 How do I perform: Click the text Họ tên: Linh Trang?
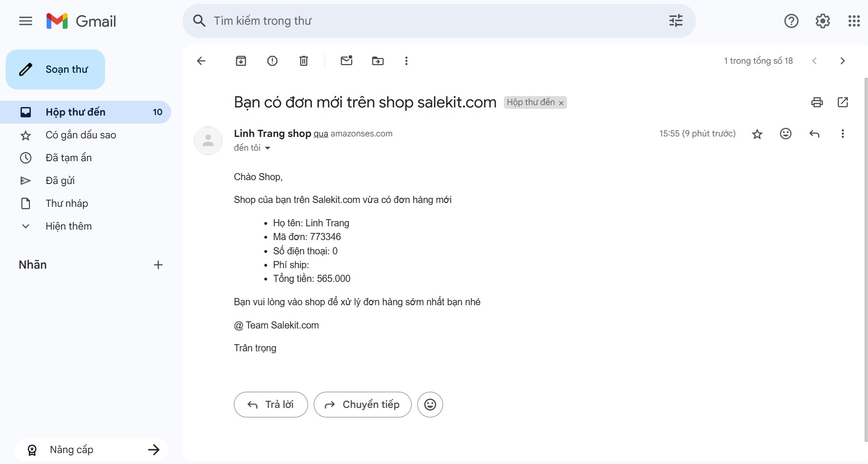(x=311, y=223)
